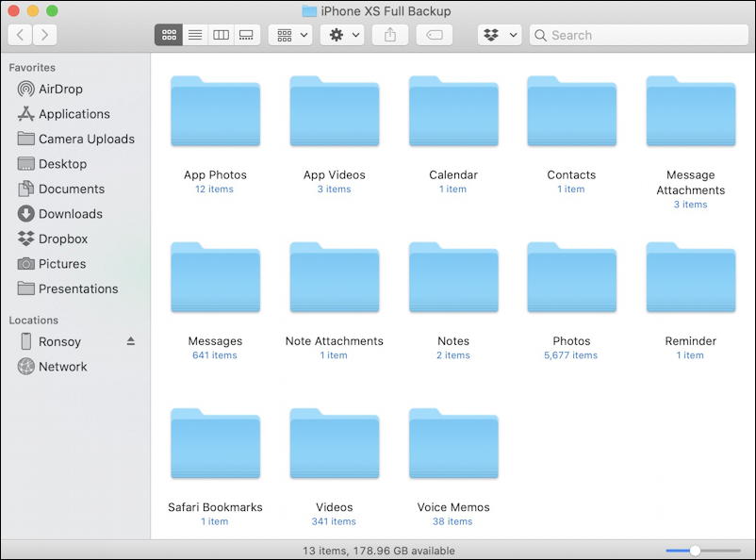Select the Notes folder icon
Viewport: 756px width, 560px height.
click(x=453, y=277)
